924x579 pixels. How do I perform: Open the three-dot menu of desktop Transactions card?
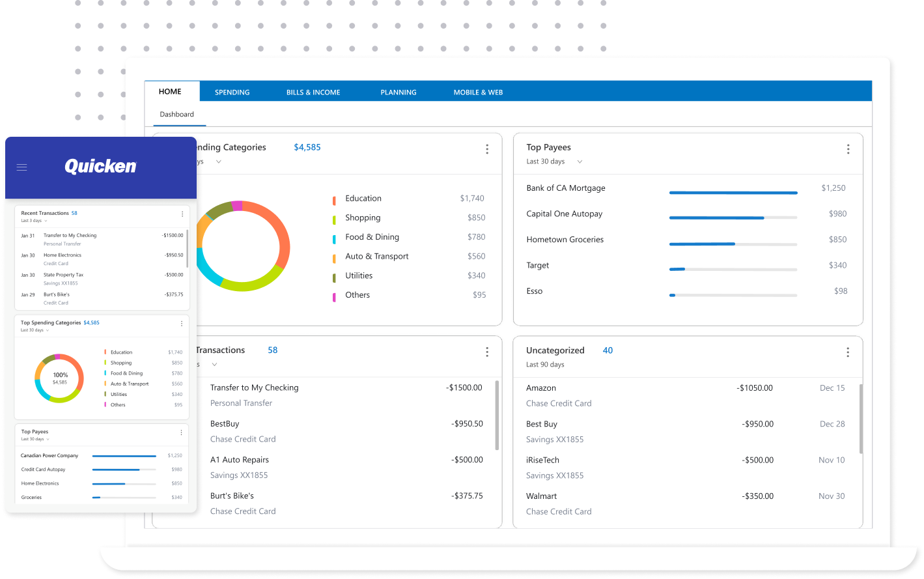(487, 352)
